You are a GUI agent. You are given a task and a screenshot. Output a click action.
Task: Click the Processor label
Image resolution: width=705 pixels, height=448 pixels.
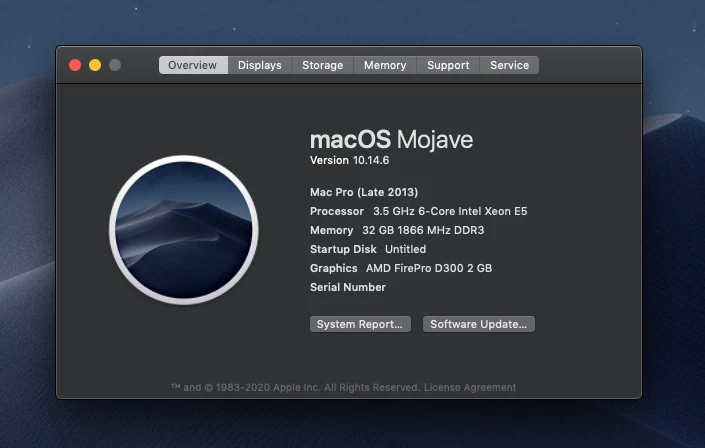[x=337, y=211]
